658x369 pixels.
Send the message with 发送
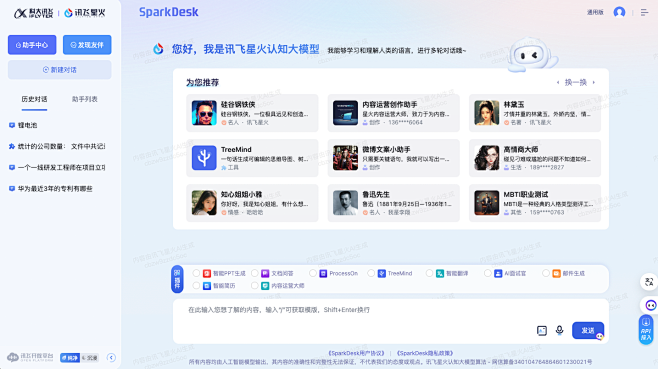coord(588,330)
